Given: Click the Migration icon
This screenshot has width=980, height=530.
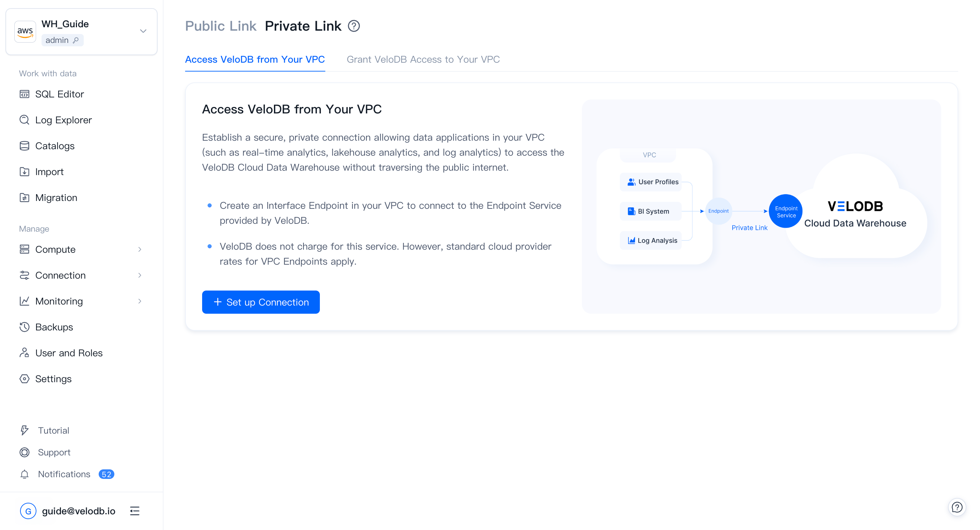Looking at the screenshot, I should click(24, 198).
